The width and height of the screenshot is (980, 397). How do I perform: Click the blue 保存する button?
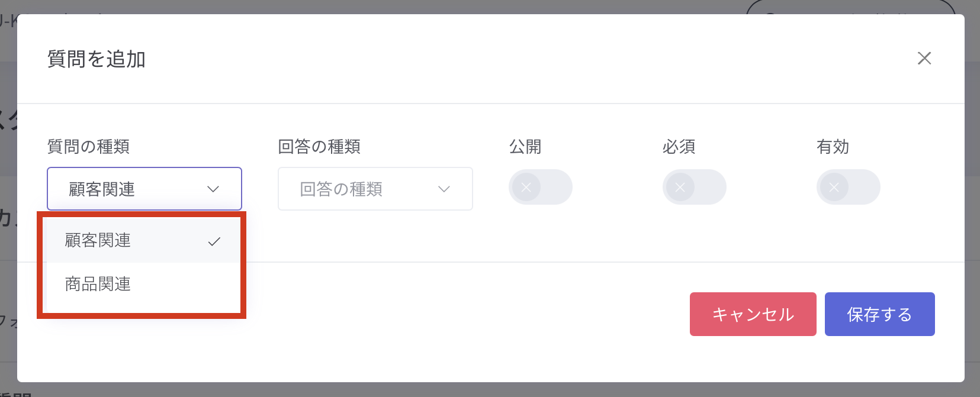[x=879, y=314]
